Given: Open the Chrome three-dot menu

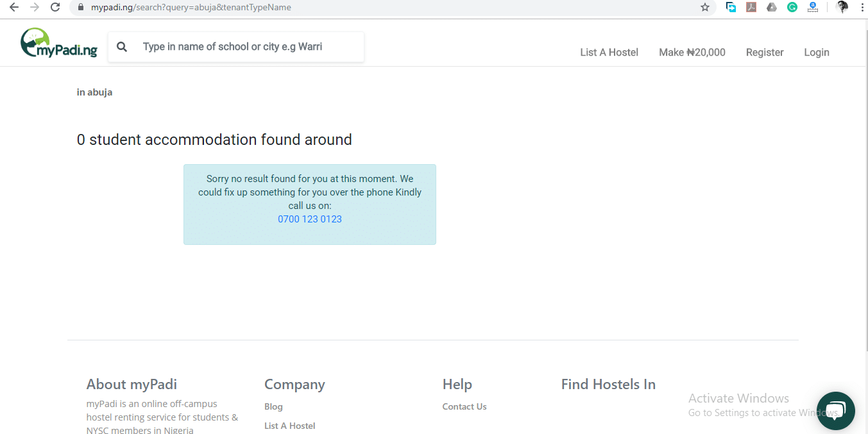Looking at the screenshot, I should click(862, 8).
